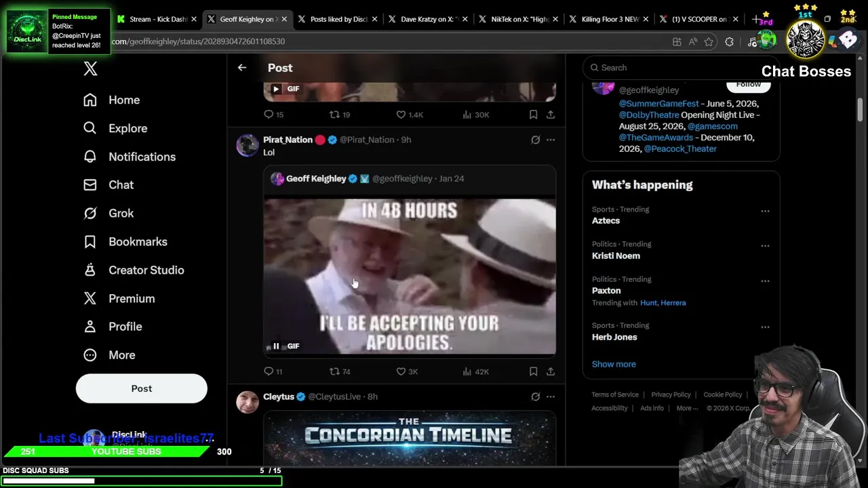Pause the 'In 48 hours' GIF
868x488 pixels.
276,346
